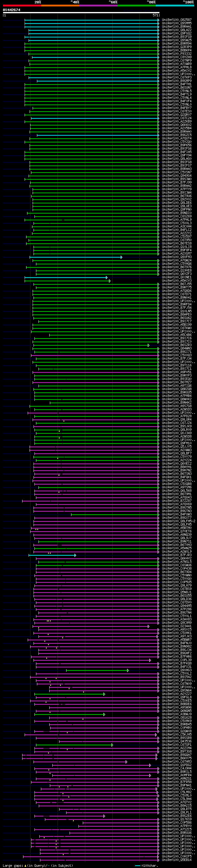Select the query label AV442674
The image size is (197, 868).
click(11, 10)
